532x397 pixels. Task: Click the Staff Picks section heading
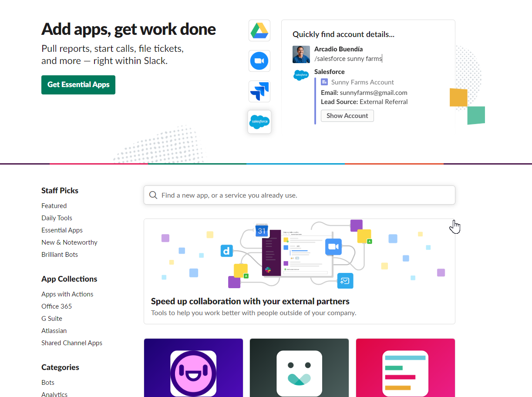click(x=60, y=191)
